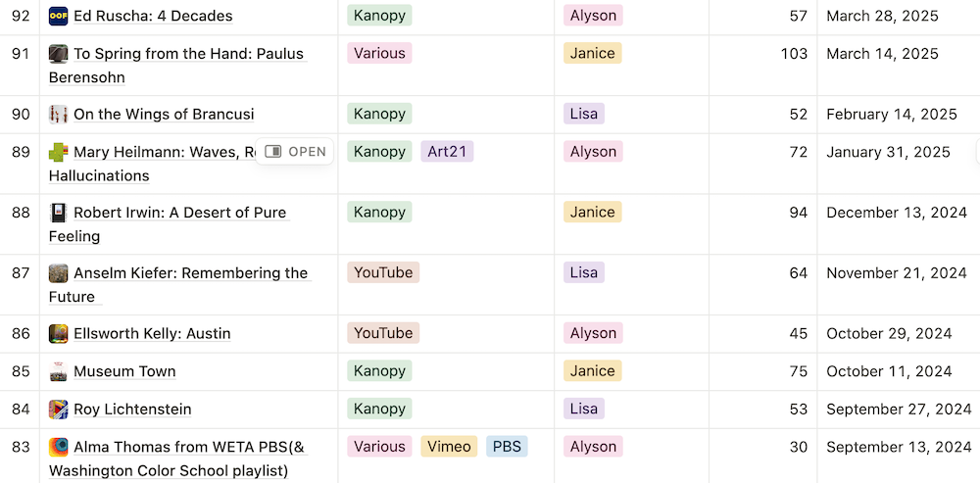This screenshot has width=980, height=483.
Task: Click the green cross Mary Heilmann icon
Action: tap(58, 152)
